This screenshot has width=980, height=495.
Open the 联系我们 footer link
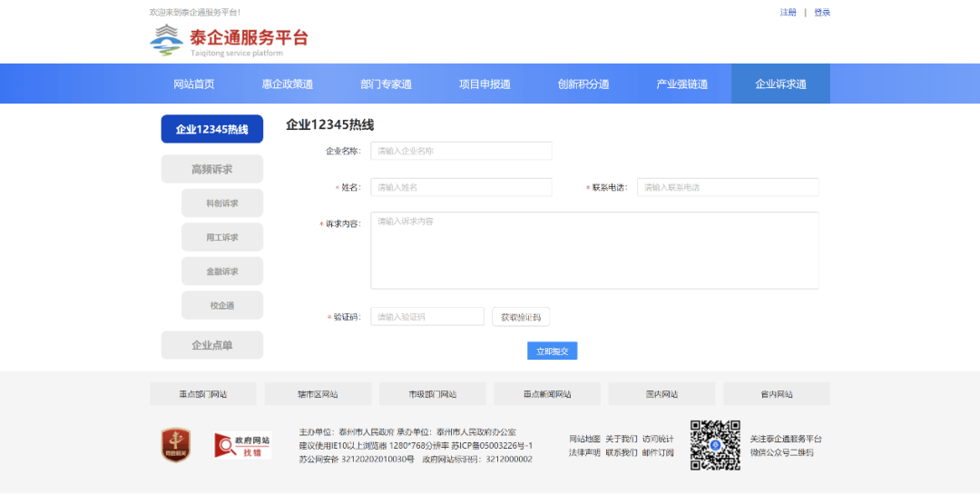pos(622,452)
